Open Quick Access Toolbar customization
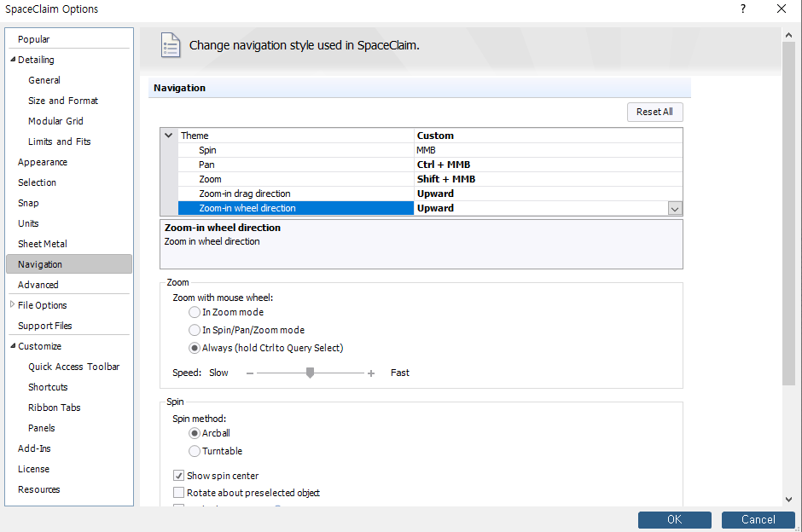The width and height of the screenshot is (802, 532). tap(73, 367)
